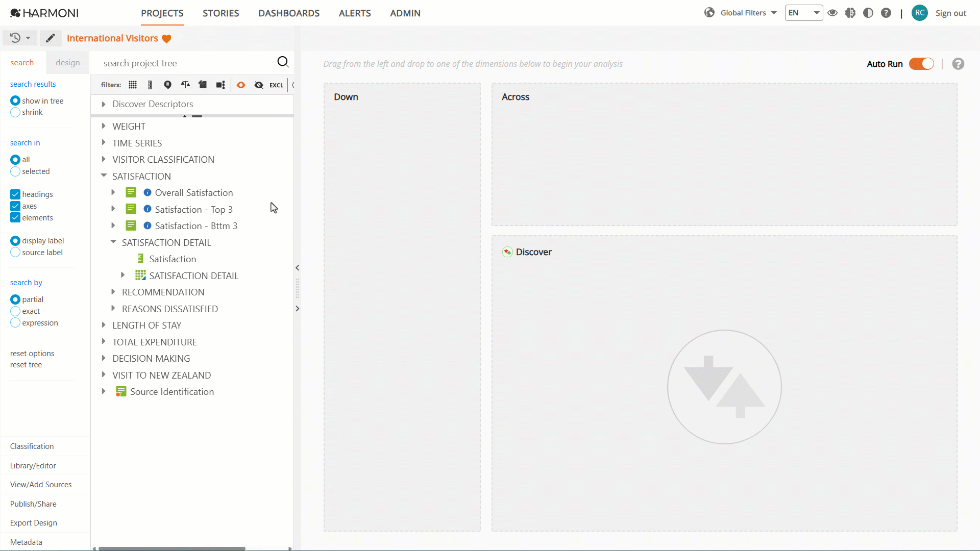Click the hierarchy filter icon
The image size is (980, 551).
220,85
